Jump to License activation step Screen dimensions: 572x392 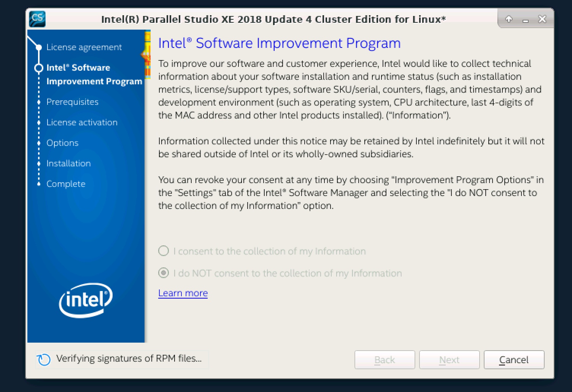click(x=82, y=122)
